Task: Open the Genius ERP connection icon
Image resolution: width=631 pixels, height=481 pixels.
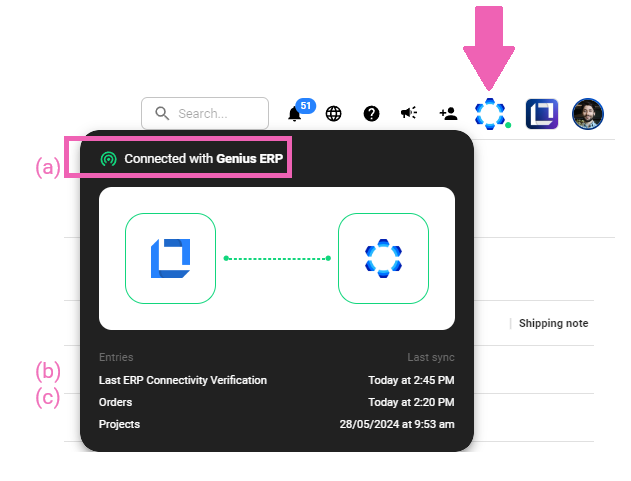Action: click(490, 114)
